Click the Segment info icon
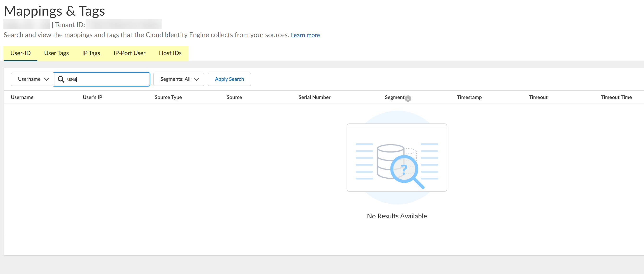The image size is (644, 274). (x=408, y=99)
